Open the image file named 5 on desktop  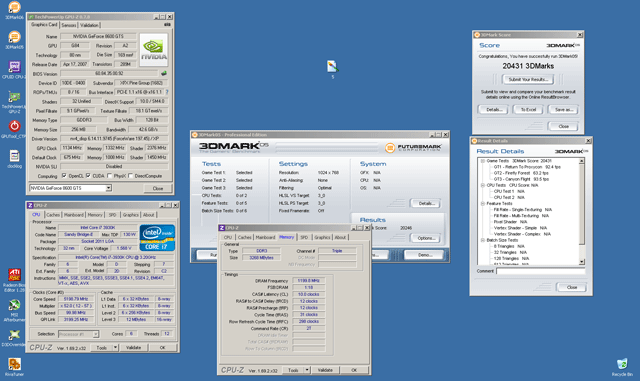pos(333,69)
